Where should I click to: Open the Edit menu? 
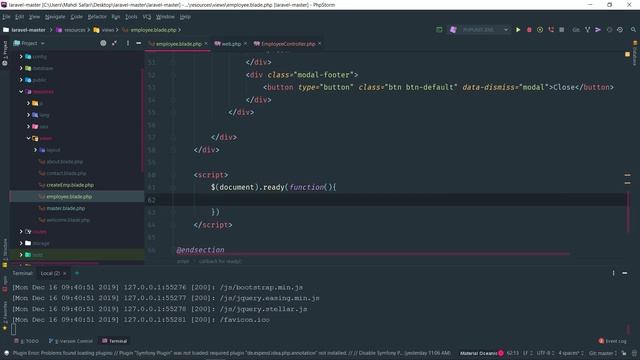(19, 17)
